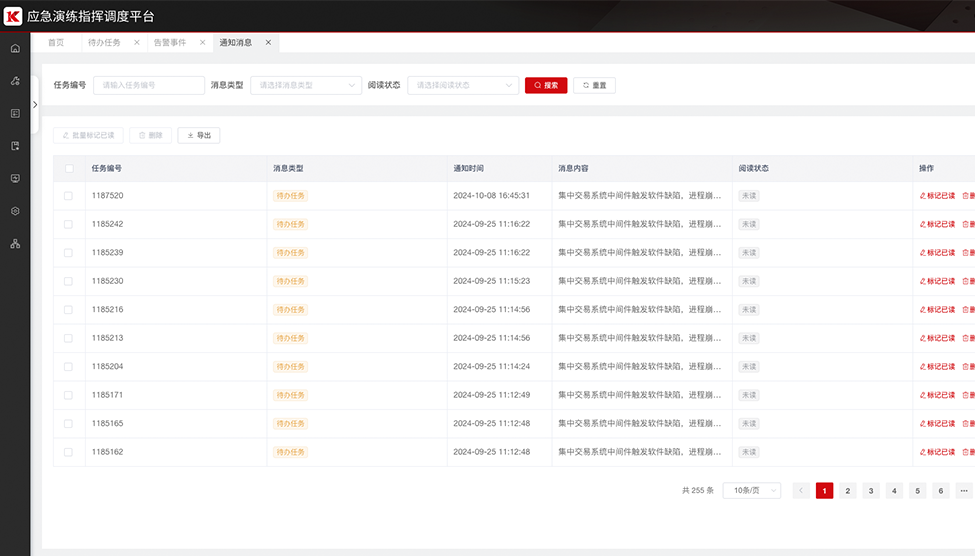The height and width of the screenshot is (556, 975).
Task: Open the organization tree sidebar icon
Action: [x=15, y=243]
